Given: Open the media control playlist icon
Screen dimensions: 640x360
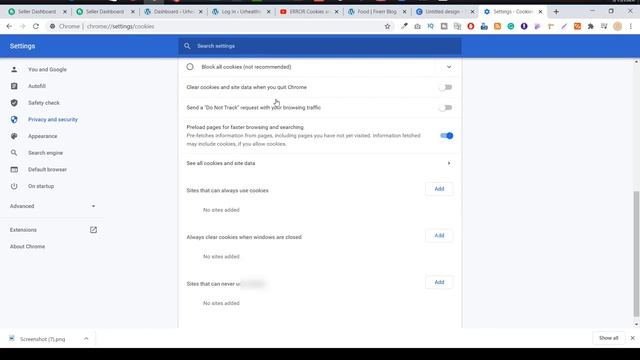Looking at the screenshot, I should (x=604, y=26).
